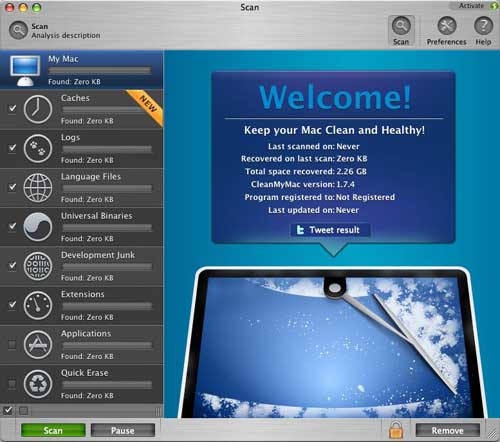Click the Welcome! heading
500x442 pixels.
click(x=335, y=97)
